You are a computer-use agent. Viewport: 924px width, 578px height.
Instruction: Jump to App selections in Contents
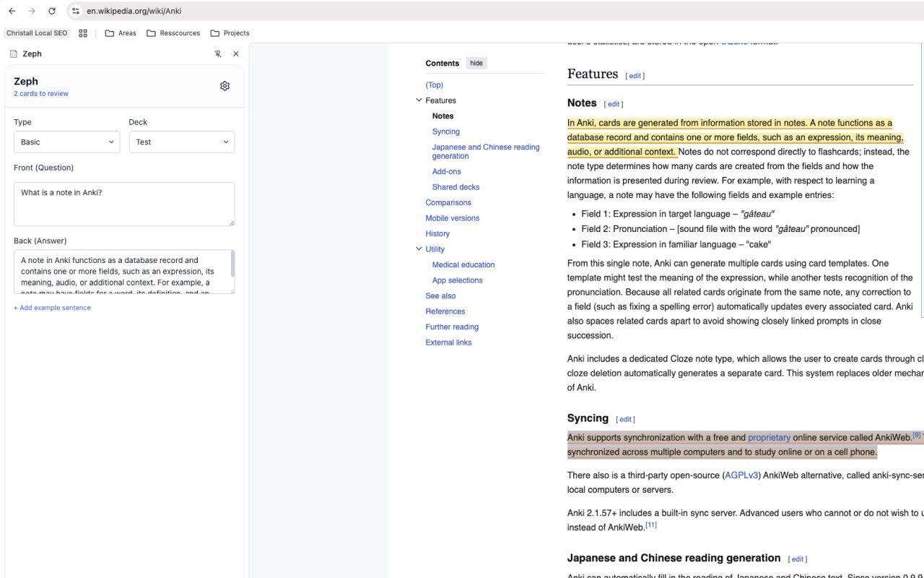(458, 280)
